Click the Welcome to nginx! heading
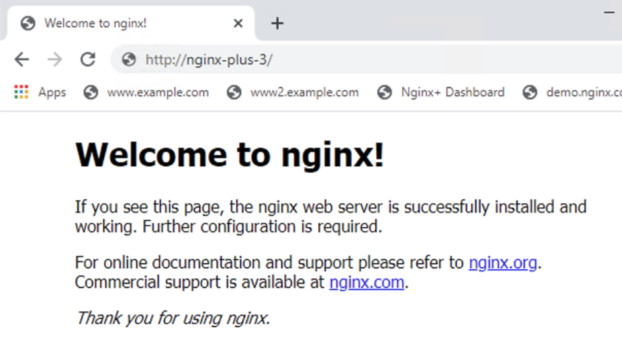Screen dimensions: 622x364 pyautogui.click(x=230, y=155)
